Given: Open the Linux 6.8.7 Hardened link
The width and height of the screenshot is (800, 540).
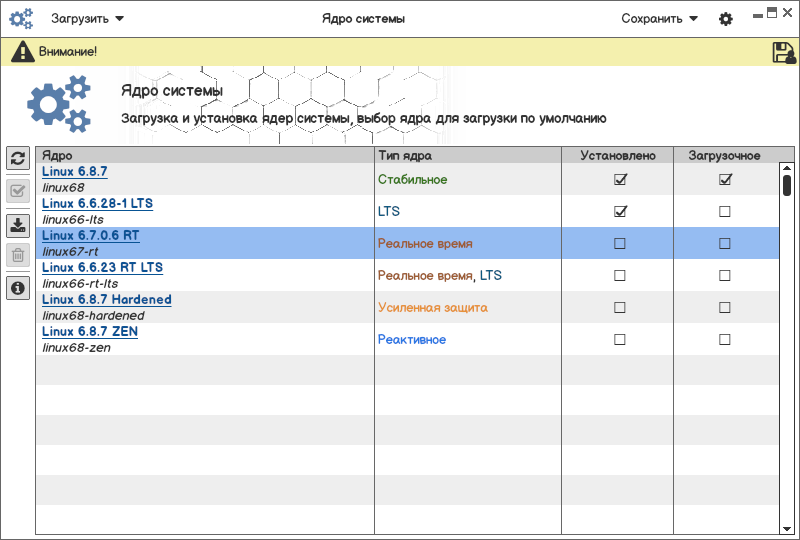Looking at the screenshot, I should pyautogui.click(x=107, y=300).
